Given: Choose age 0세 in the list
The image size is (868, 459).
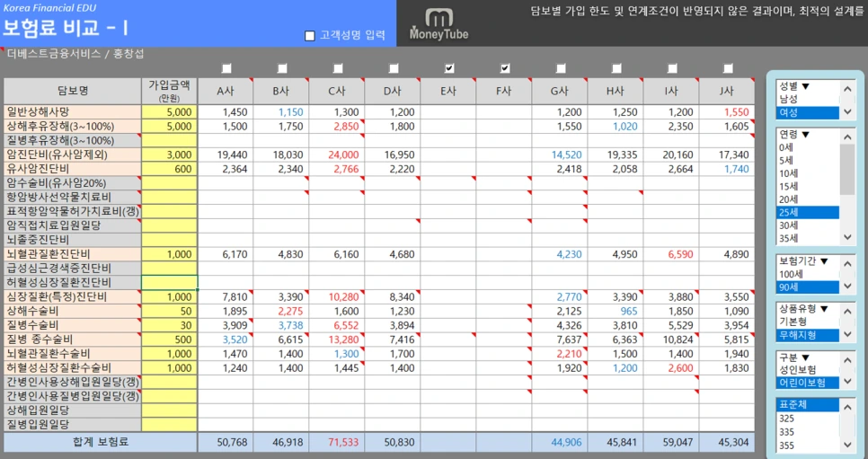Looking at the screenshot, I should click(808, 147).
